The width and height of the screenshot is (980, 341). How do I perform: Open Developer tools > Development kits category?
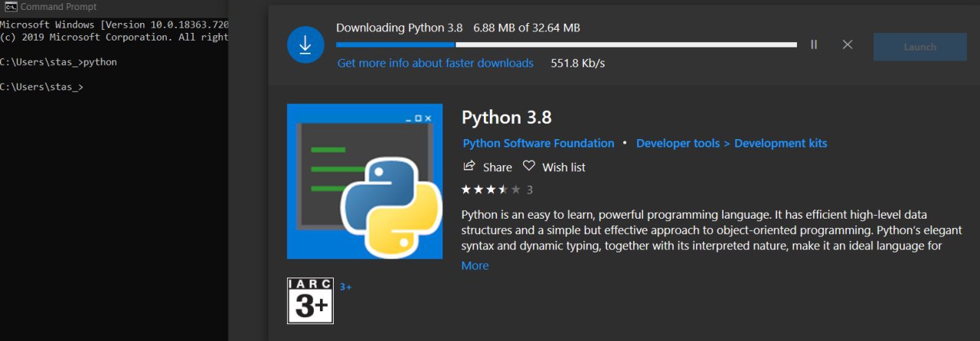click(x=732, y=143)
